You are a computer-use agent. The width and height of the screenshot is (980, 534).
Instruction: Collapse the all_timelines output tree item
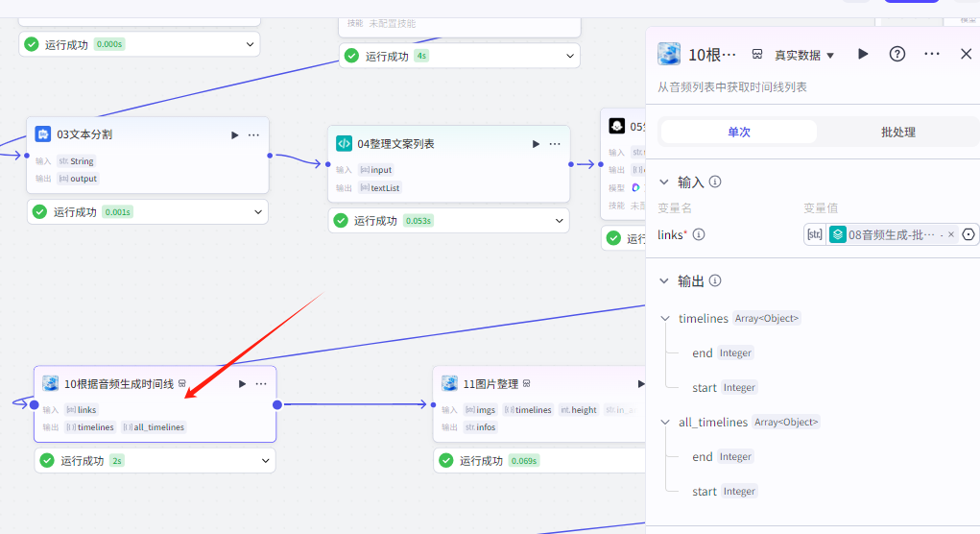tap(666, 423)
